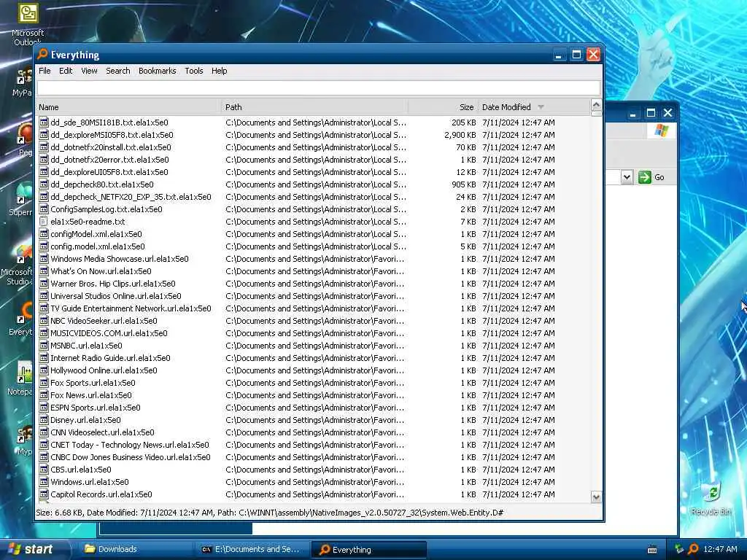Click the scroll down arrow in results list

tap(596, 497)
